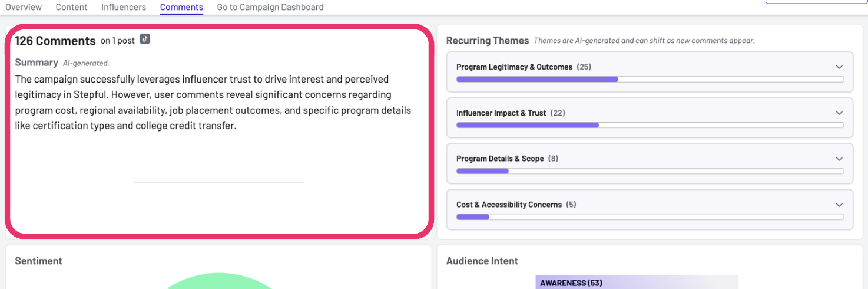
Task: Expand the Program Details & Scope theme
Action: click(650, 163)
